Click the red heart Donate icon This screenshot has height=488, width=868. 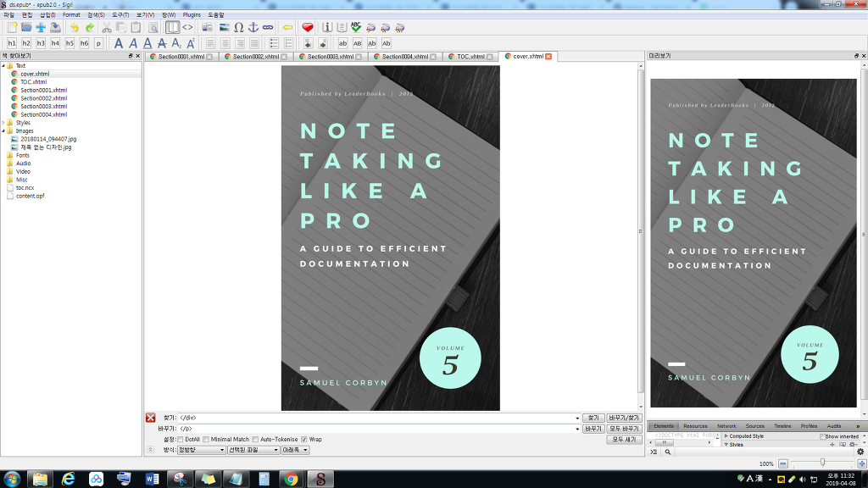tap(308, 28)
